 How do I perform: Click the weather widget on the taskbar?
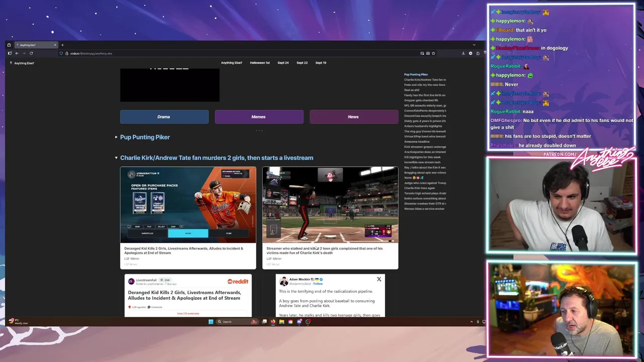(x=18, y=321)
